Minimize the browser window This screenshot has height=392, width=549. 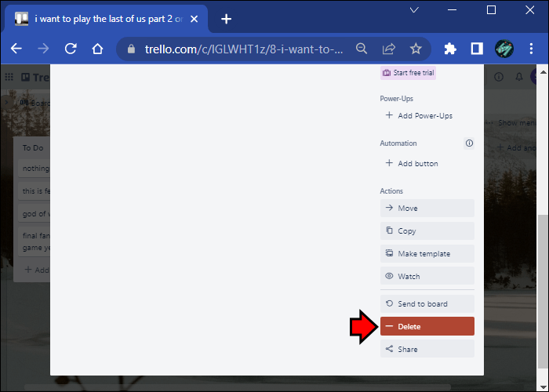pyautogui.click(x=453, y=10)
